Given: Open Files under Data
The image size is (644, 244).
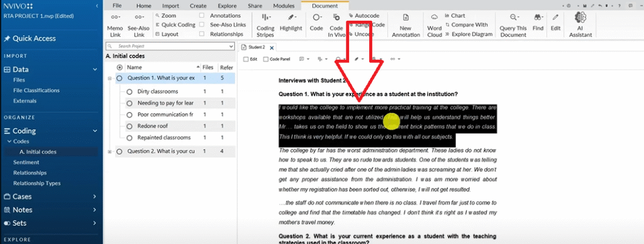Looking at the screenshot, I should (19, 80).
